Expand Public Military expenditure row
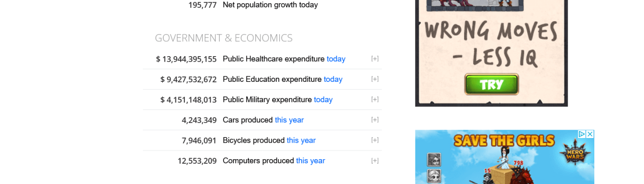Viewport: 644px width, 184px height. [x=375, y=99]
